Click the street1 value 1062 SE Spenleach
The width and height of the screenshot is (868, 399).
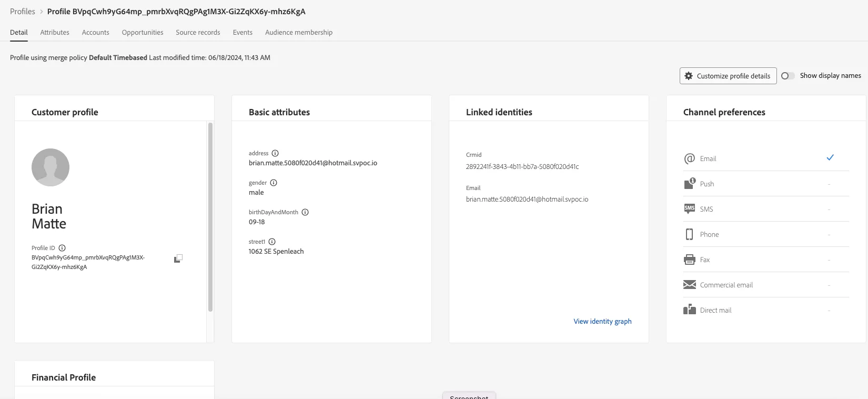pos(276,251)
